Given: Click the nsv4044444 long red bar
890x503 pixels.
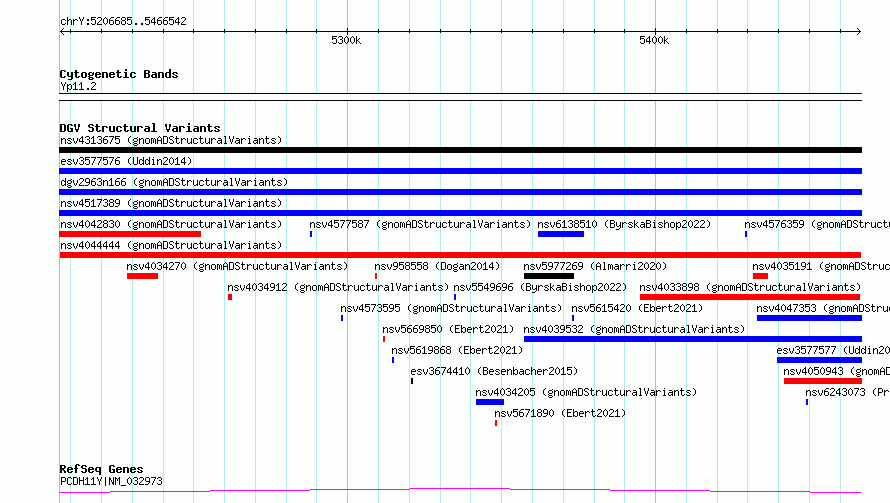Looking at the screenshot, I should pyautogui.click(x=460, y=255).
